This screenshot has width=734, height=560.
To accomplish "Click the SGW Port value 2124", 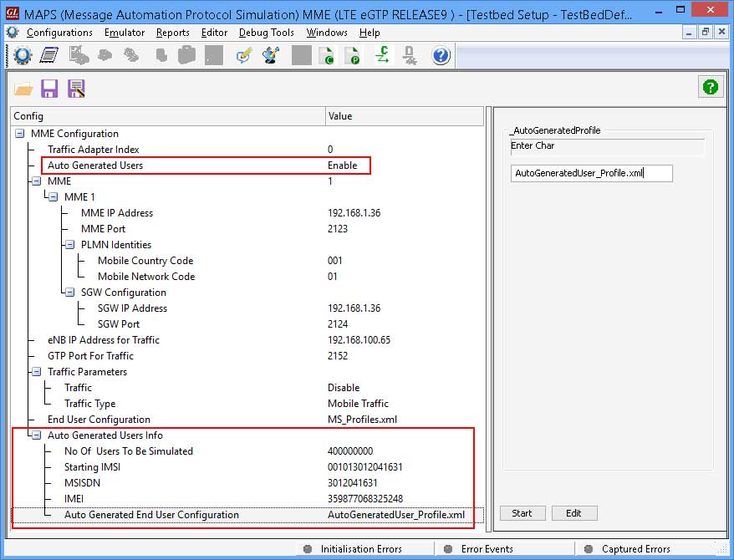I will click(x=338, y=324).
